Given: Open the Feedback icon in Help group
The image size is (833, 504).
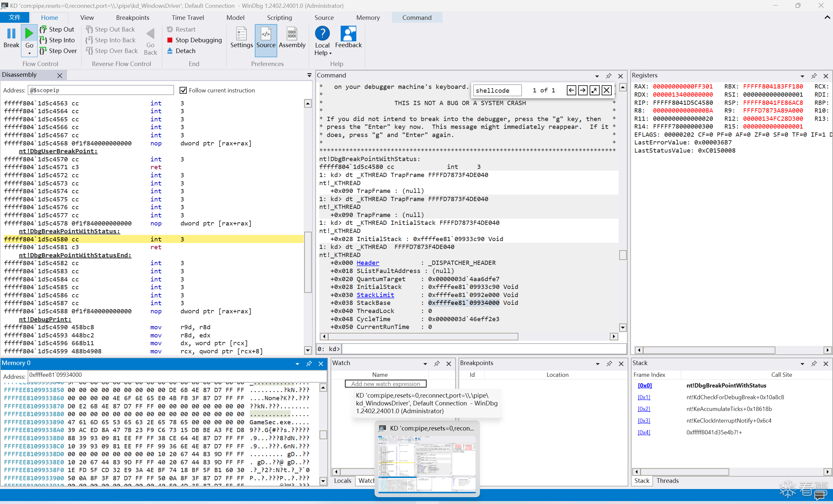Looking at the screenshot, I should tap(348, 34).
